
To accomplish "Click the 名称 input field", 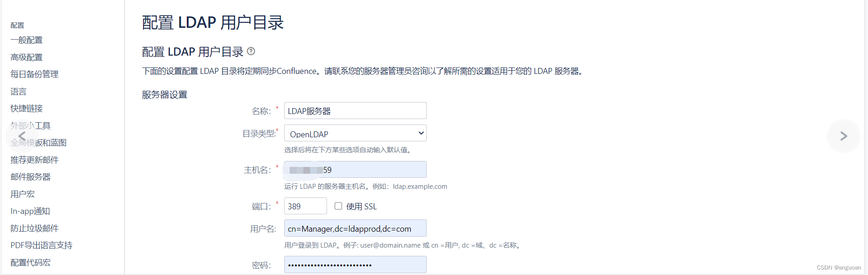I will click(355, 111).
